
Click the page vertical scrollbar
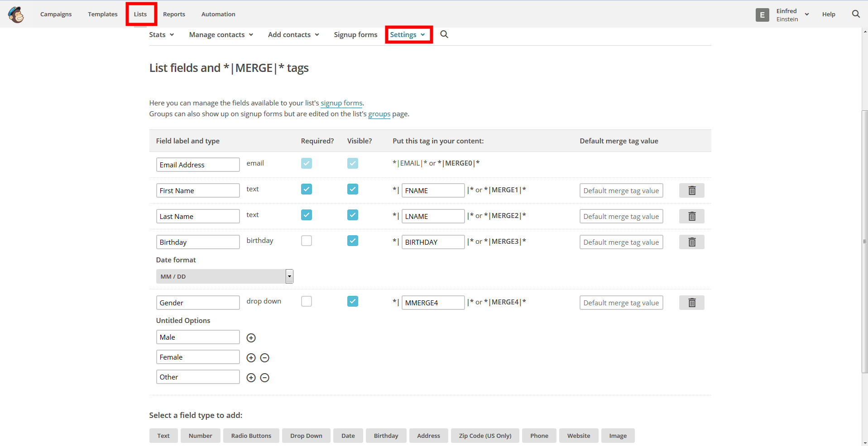click(864, 242)
